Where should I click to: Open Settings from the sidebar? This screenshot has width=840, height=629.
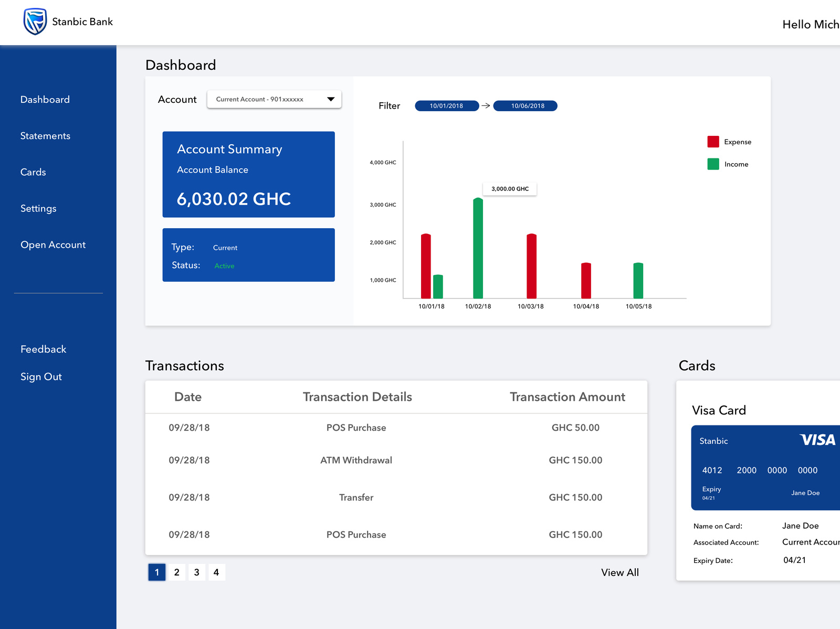(38, 208)
